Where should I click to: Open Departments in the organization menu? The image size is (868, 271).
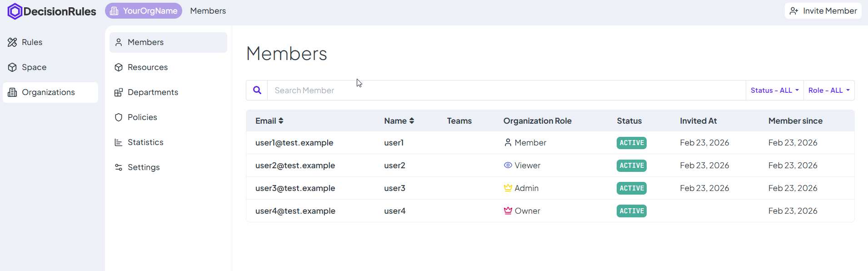(153, 92)
